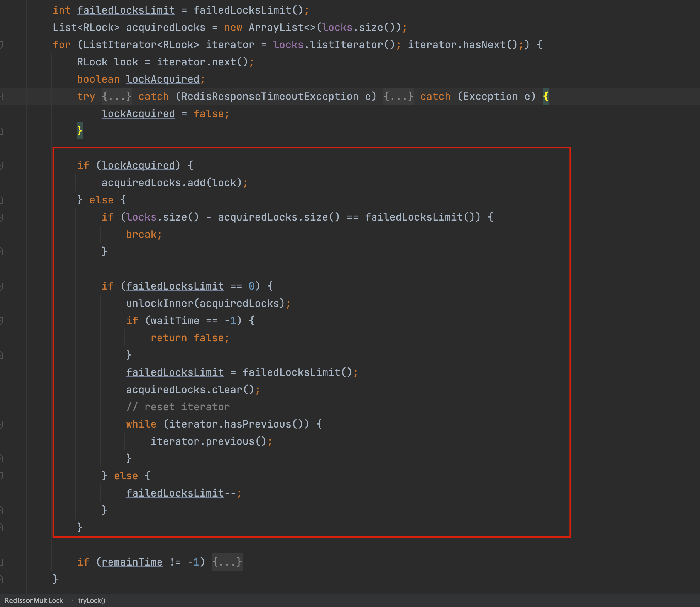Collapse the while (iterator.hasPrevious()) fold marker
Viewport: 700px width, 607px height.
click(x=1, y=424)
